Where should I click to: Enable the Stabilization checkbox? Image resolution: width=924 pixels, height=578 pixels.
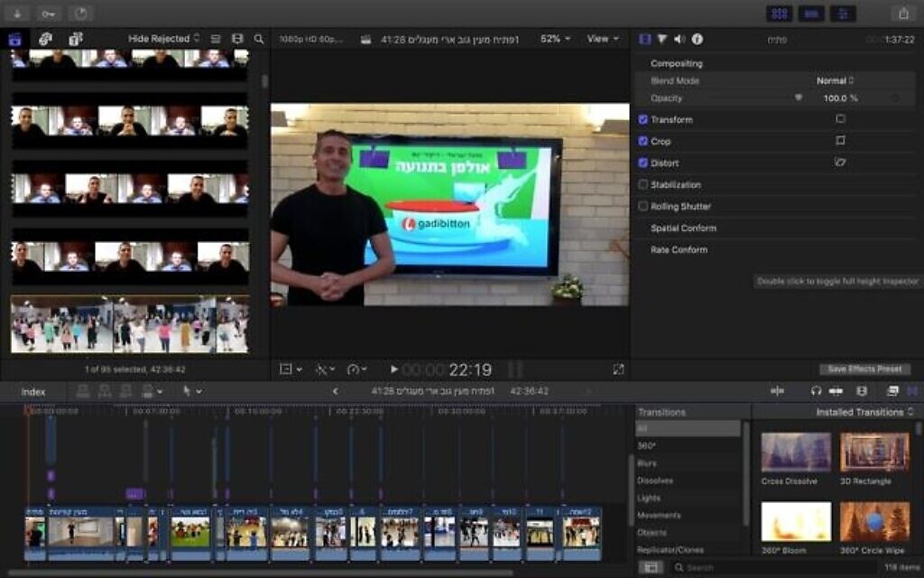[642, 184]
